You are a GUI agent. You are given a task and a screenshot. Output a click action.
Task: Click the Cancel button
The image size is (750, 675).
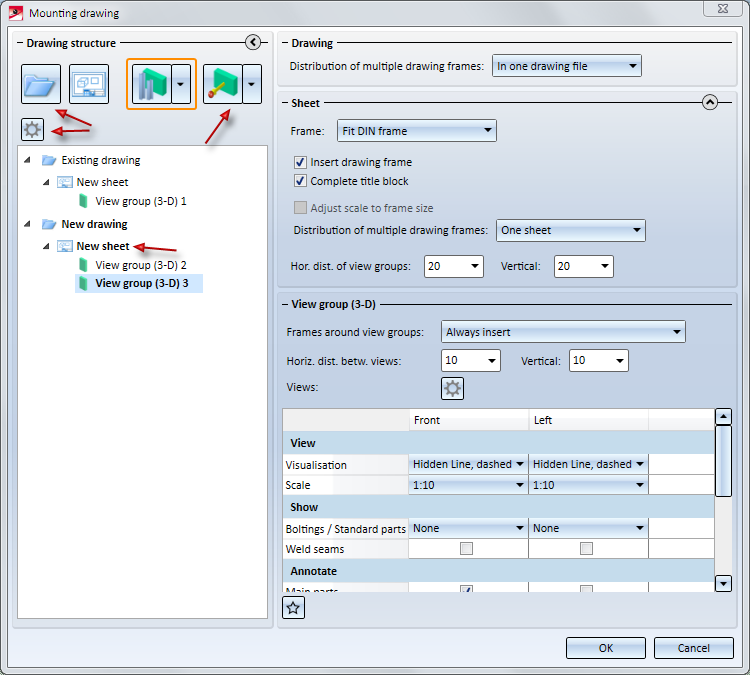[693, 648]
